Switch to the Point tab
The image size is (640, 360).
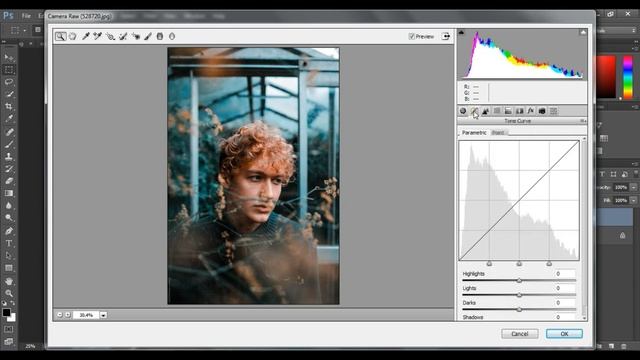pos(498,133)
